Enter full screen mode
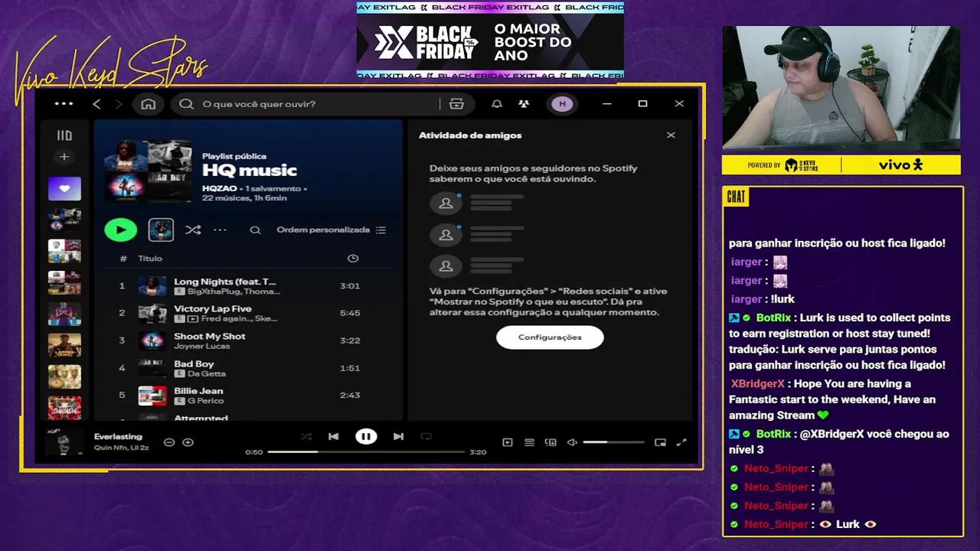980x551 pixels. [681, 442]
